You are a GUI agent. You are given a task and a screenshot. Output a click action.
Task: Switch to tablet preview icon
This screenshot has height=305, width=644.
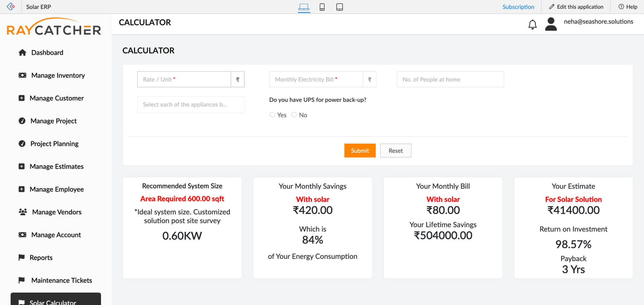pos(339,7)
